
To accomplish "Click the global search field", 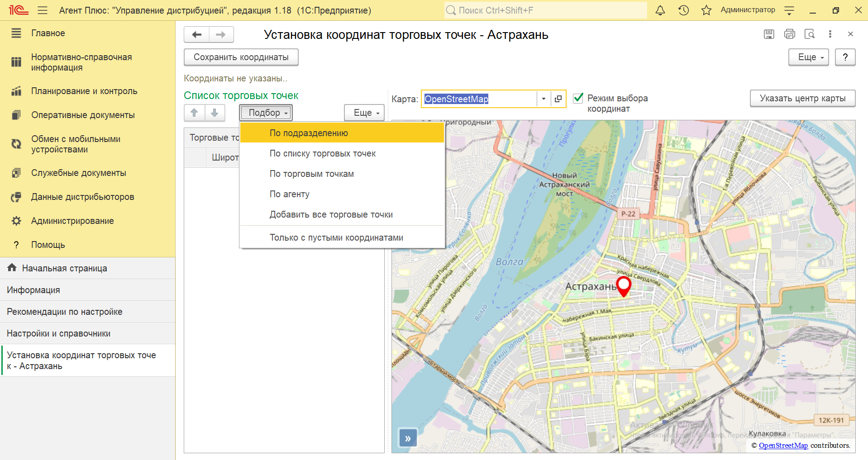I will (x=545, y=10).
